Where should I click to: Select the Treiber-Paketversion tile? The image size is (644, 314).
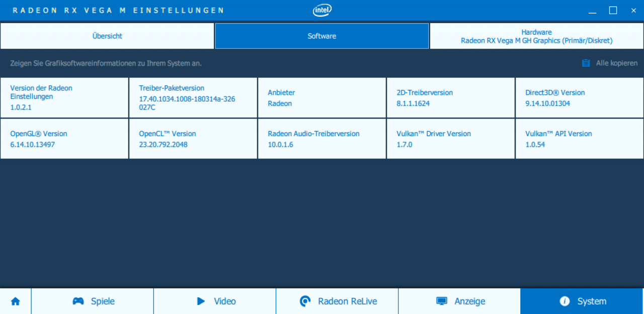point(193,97)
